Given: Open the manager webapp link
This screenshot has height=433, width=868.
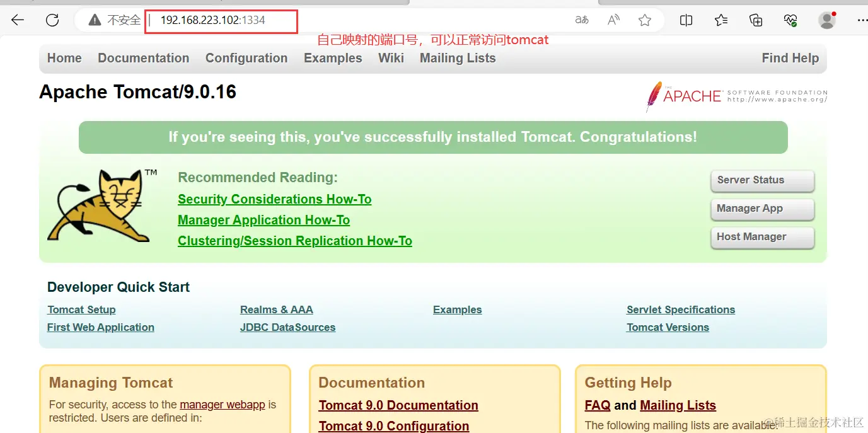Looking at the screenshot, I should point(223,405).
